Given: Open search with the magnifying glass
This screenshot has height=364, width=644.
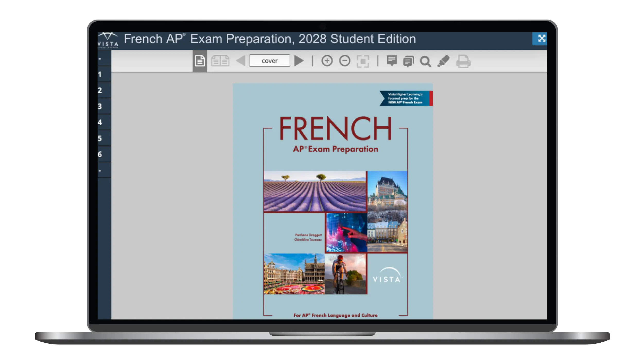Looking at the screenshot, I should [425, 62].
